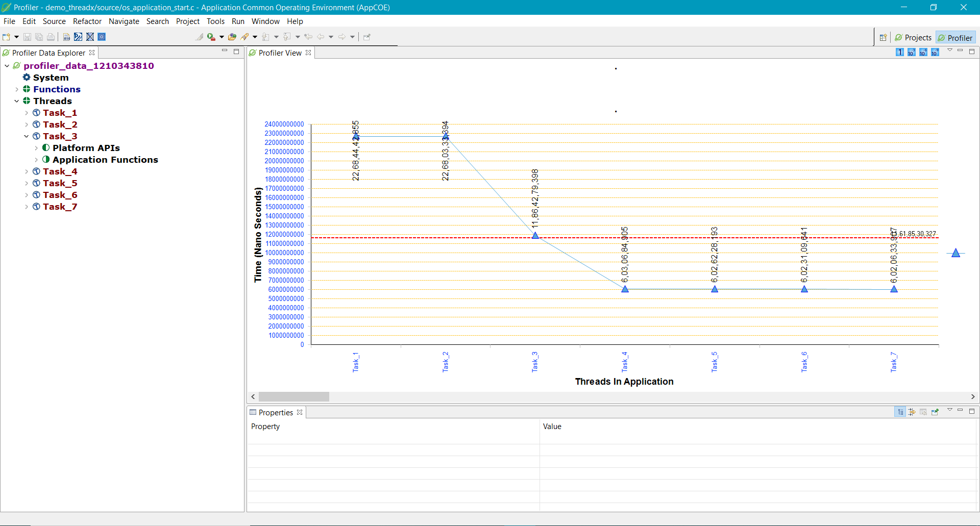Open the Navigate menu
Viewport: 980px width, 526px height.
pyautogui.click(x=124, y=21)
